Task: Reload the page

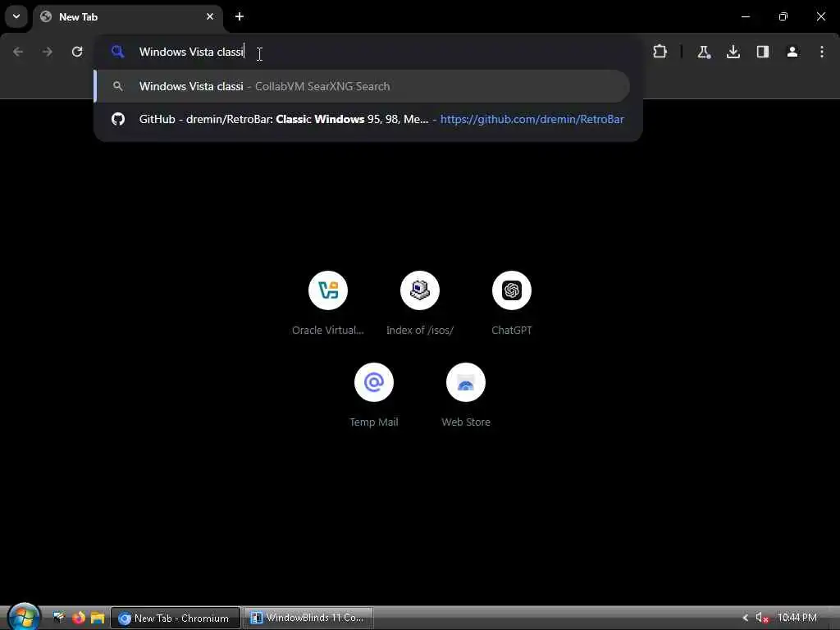Action: pos(77,52)
